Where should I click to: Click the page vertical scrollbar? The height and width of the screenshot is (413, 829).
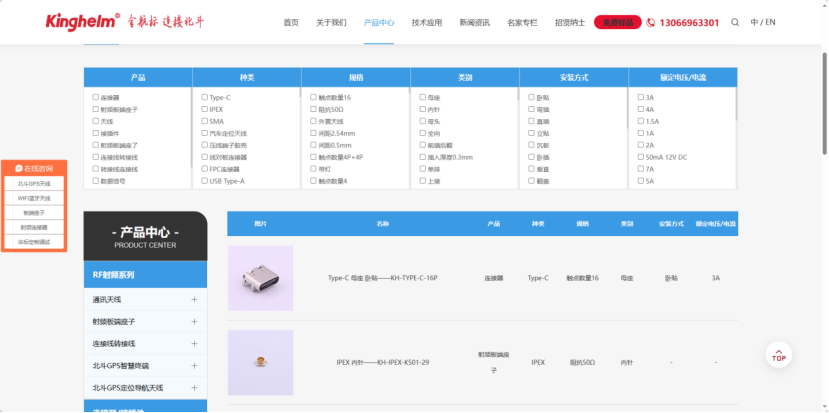[x=824, y=103]
